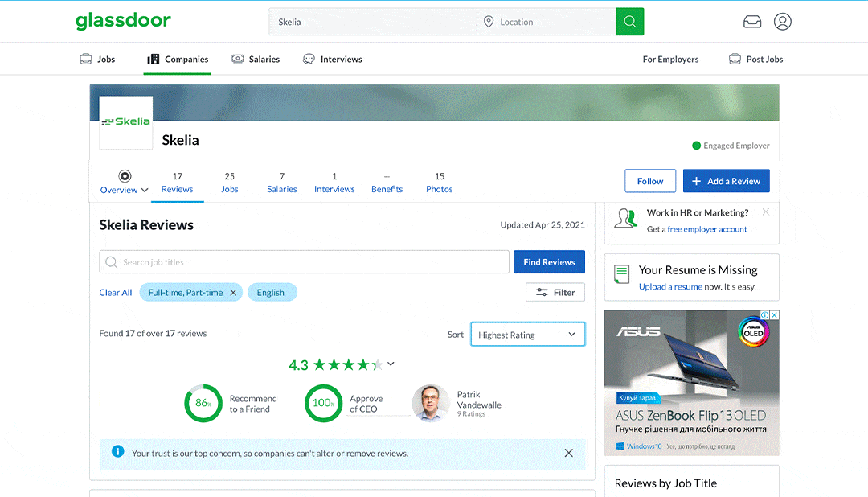Click the Salaries money icon
The image size is (868, 497).
point(237,59)
